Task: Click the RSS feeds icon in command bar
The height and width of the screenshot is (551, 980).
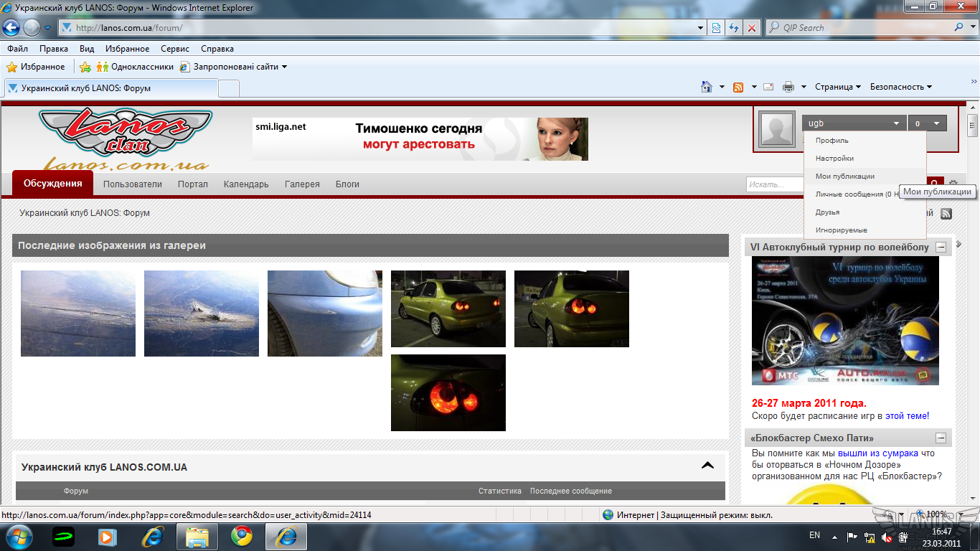Action: (x=738, y=87)
